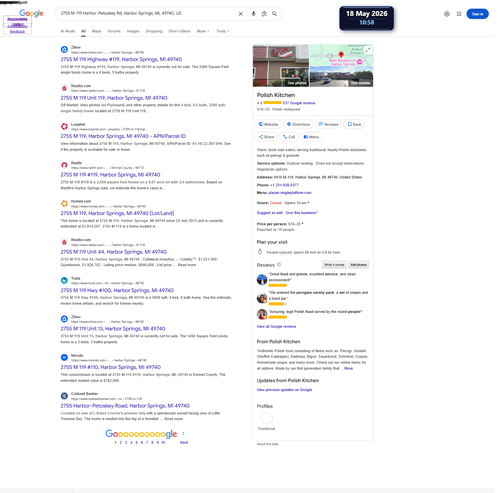
Task: Click the Movoto result favicon
Action: (x=64, y=357)
